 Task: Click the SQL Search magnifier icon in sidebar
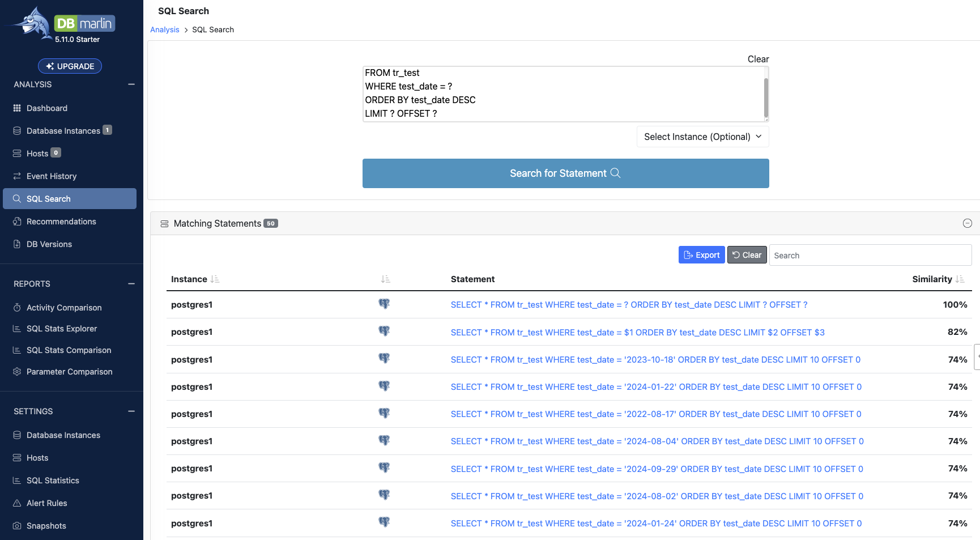[x=17, y=199]
